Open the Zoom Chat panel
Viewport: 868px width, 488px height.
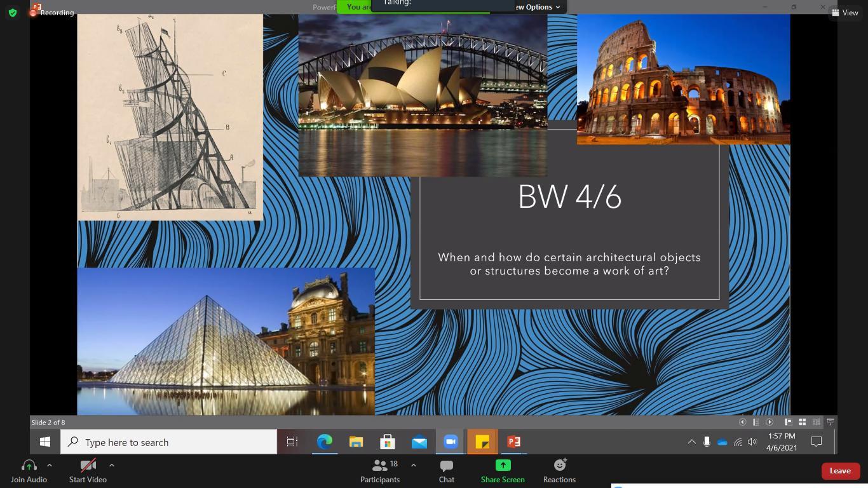click(x=446, y=471)
